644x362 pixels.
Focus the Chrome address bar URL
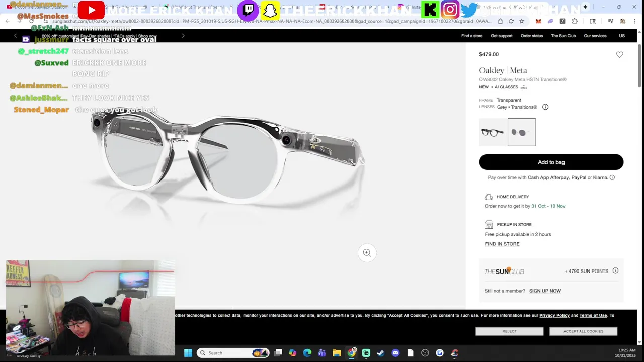pyautogui.click(x=272, y=21)
